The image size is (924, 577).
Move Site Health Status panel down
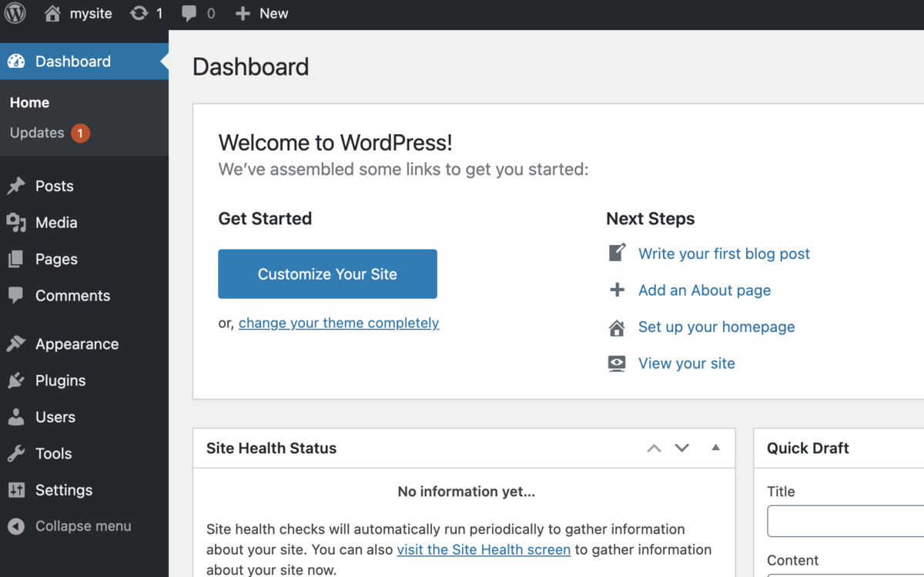coord(681,448)
